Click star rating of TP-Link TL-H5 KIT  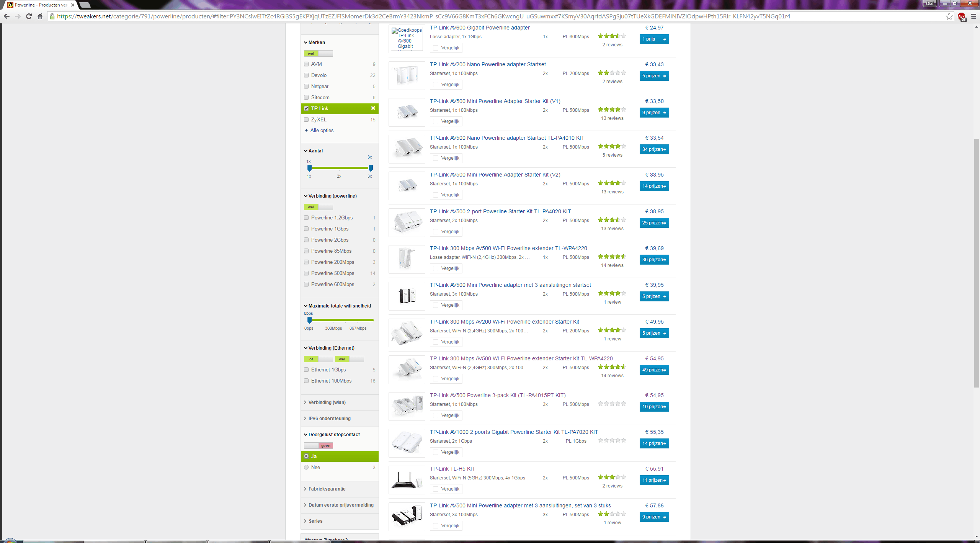pos(612,477)
